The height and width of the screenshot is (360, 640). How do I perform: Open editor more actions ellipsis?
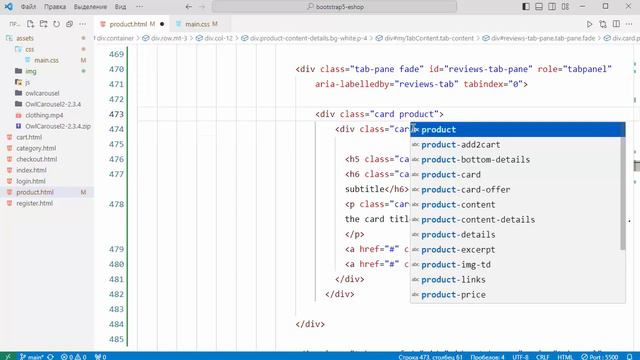[629, 24]
